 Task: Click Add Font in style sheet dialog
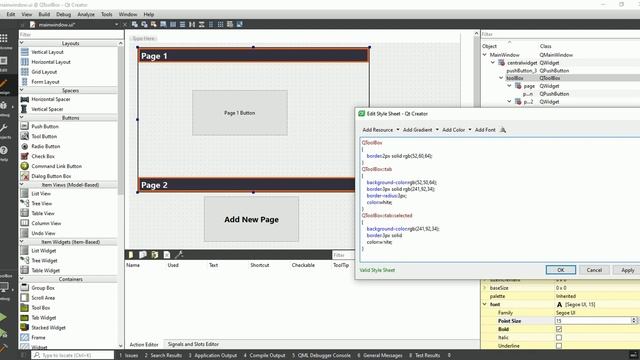(485, 130)
